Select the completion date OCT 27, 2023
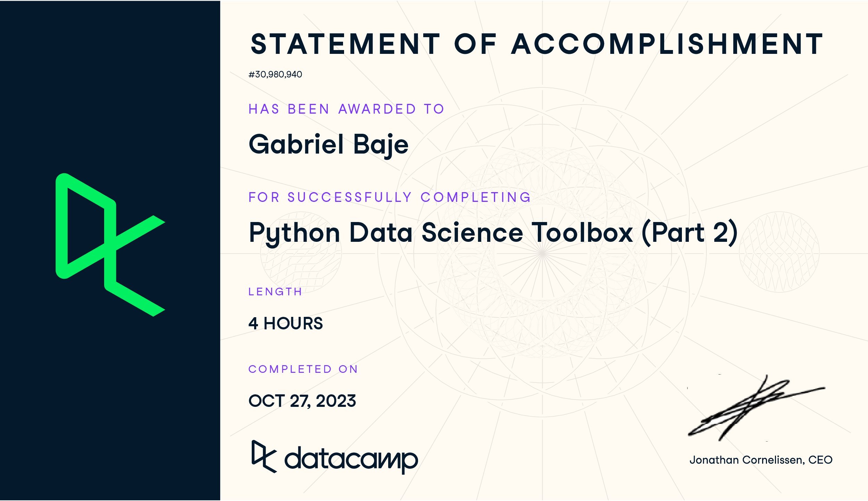 [x=302, y=401]
